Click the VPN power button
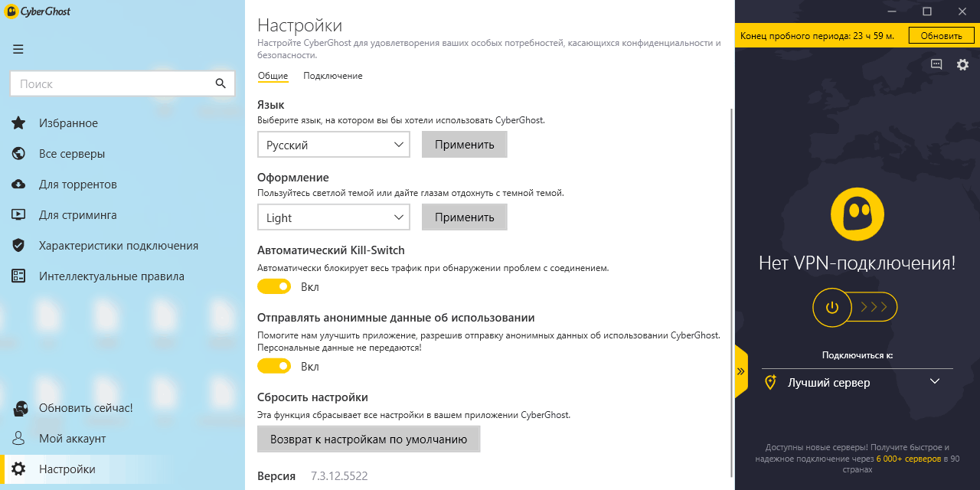 coord(832,308)
